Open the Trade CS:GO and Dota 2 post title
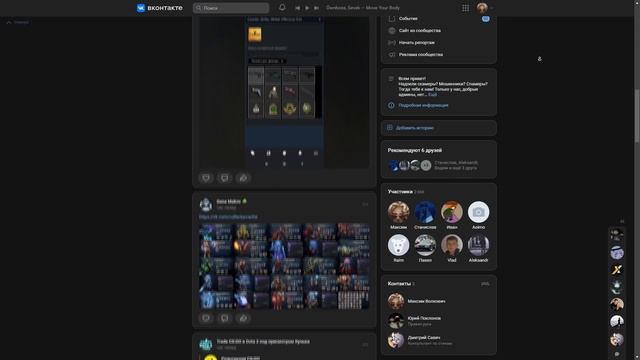The height and width of the screenshot is (360, 640). [263, 341]
